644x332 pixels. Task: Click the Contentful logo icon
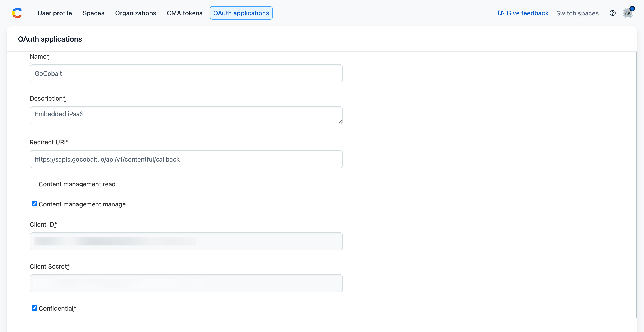tap(17, 13)
